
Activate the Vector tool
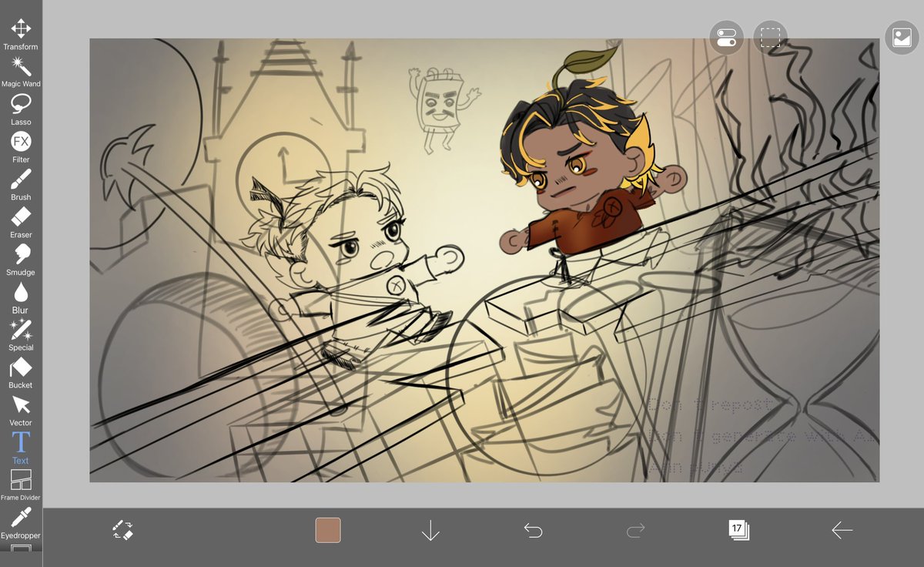[21, 411]
